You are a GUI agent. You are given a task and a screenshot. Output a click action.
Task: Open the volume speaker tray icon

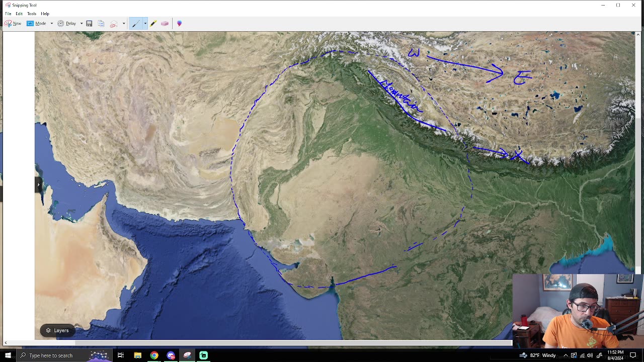pos(590,355)
